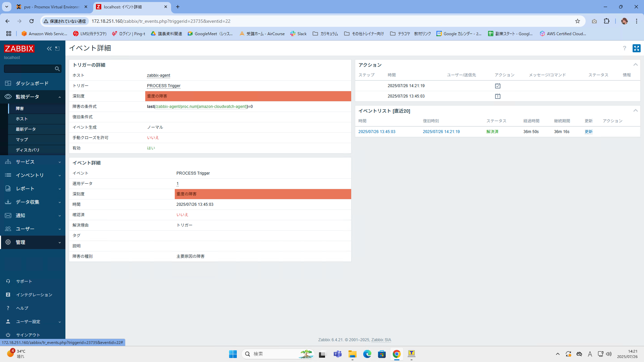The height and width of the screenshot is (362, 644).
Task: Open the 最新データ submenu item
Action: pyautogui.click(x=26, y=129)
